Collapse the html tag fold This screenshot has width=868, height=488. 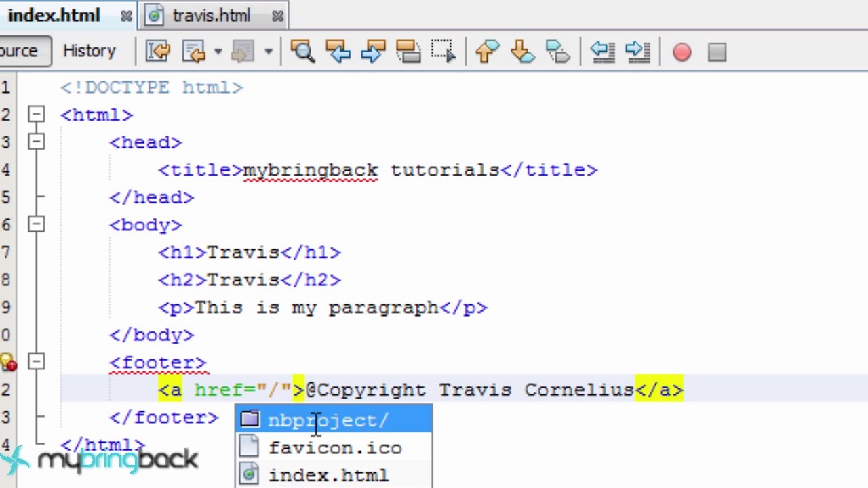click(x=37, y=115)
